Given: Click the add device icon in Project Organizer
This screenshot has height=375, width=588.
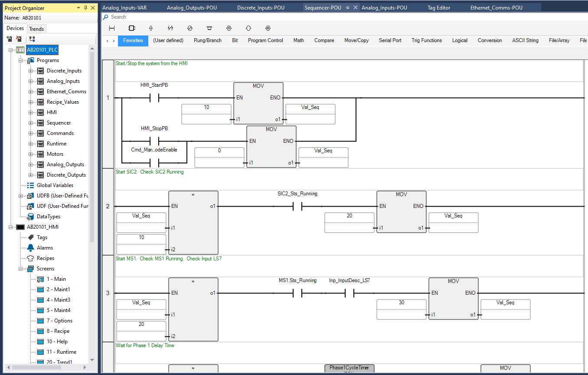Looking at the screenshot, I should pos(9,39).
